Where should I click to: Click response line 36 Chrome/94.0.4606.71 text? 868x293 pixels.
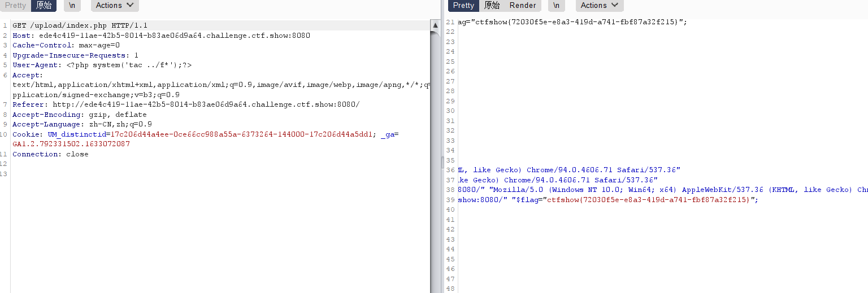[569, 170]
